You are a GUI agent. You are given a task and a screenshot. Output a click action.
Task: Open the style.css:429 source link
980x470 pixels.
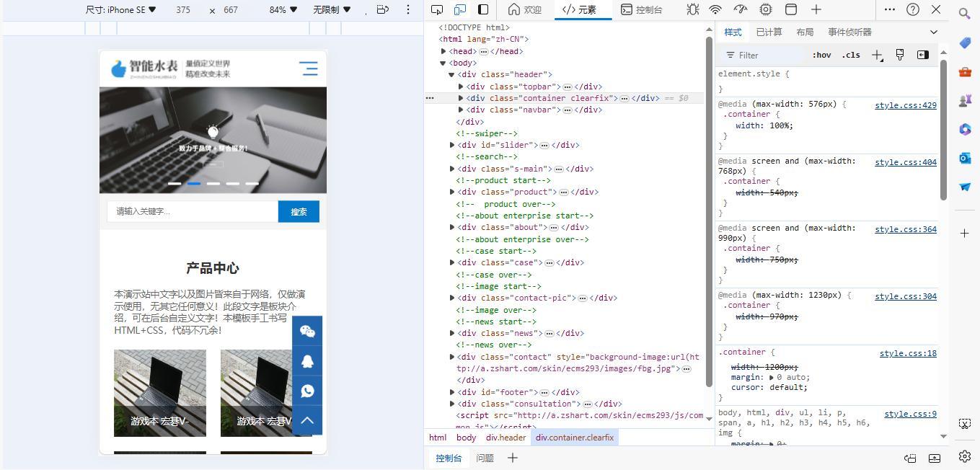click(906, 105)
